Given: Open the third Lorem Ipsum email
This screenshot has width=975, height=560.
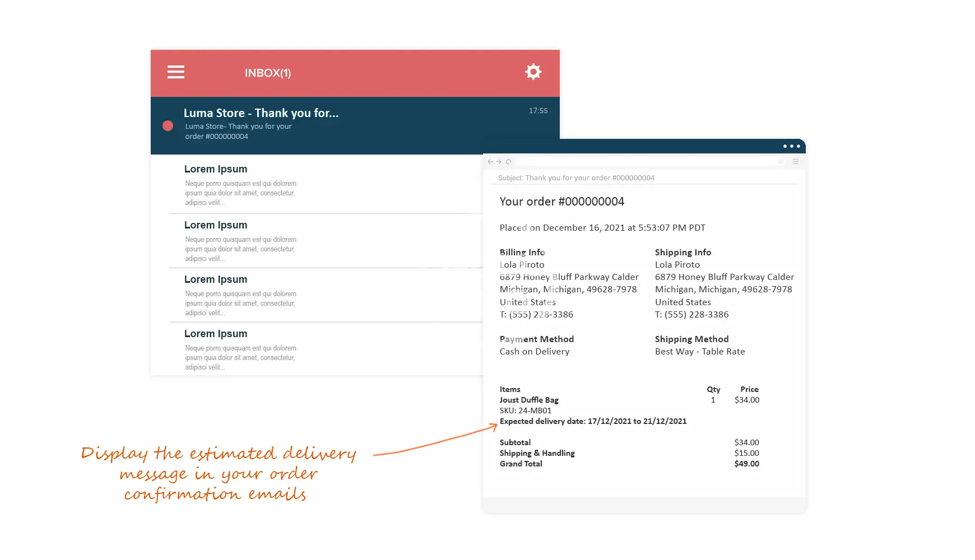Looking at the screenshot, I should click(x=216, y=279).
